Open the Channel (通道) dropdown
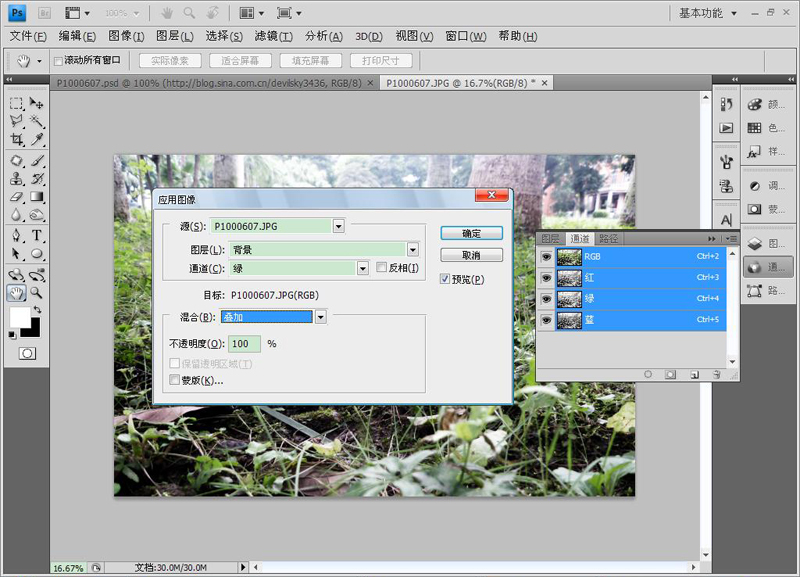The height and width of the screenshot is (577, 800). coord(363,268)
